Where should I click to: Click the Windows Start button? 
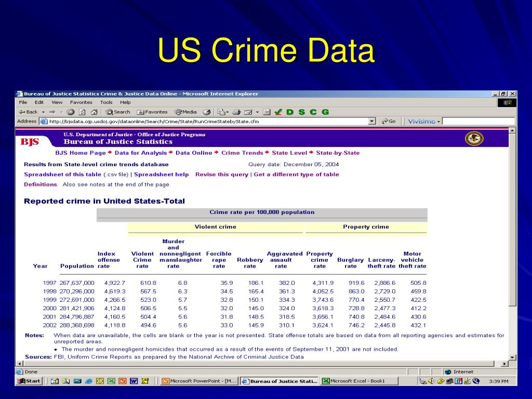(30, 381)
